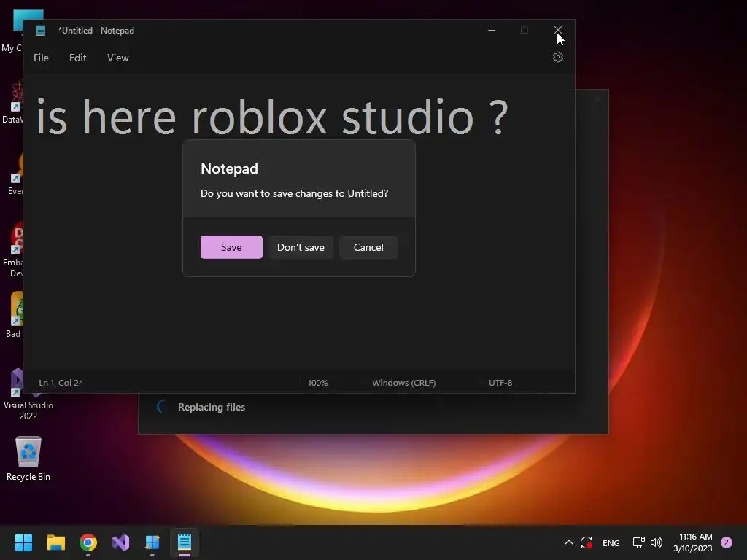Select the Visual Studio 2022 desktop shortcut
This screenshot has width=747, height=560.
[28, 394]
